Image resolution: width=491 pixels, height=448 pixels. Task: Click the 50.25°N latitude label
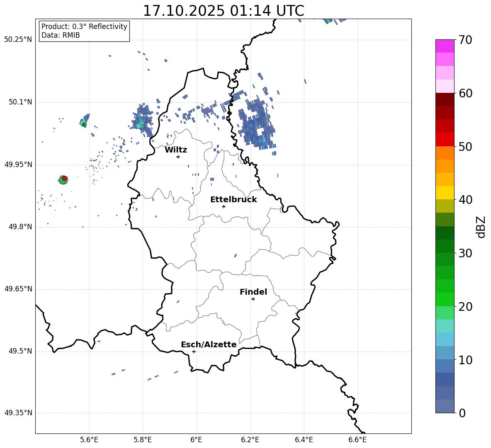pyautogui.click(x=18, y=40)
